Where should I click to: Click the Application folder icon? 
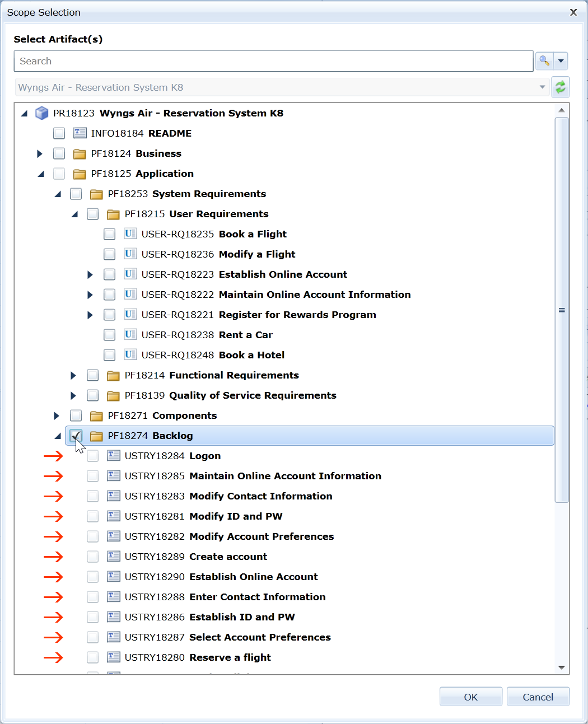[x=80, y=174]
